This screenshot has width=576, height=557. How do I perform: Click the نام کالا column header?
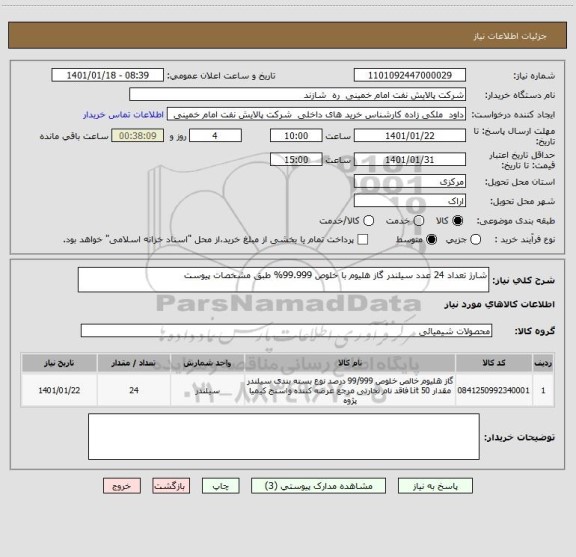tap(350, 363)
